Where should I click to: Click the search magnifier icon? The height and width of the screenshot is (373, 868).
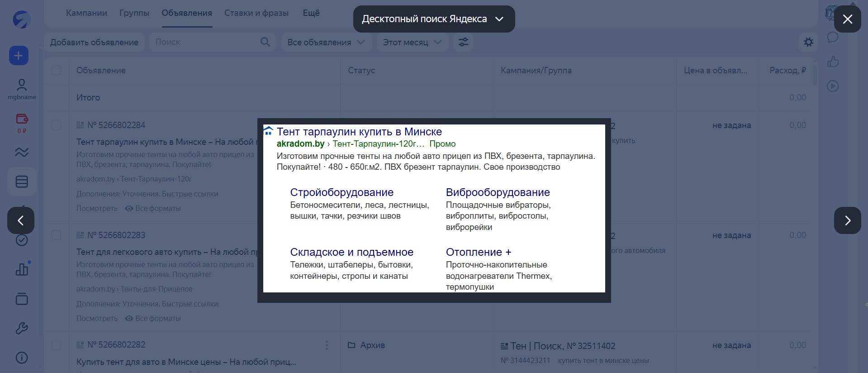pyautogui.click(x=265, y=42)
